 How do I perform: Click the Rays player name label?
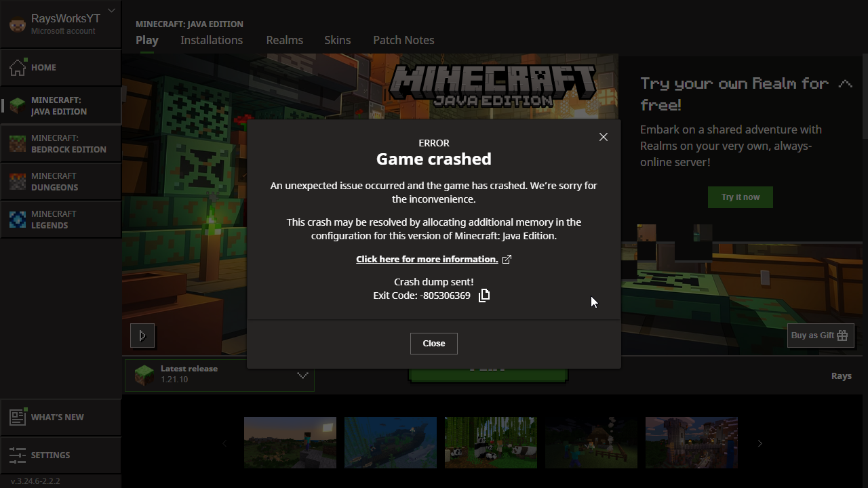tap(842, 375)
